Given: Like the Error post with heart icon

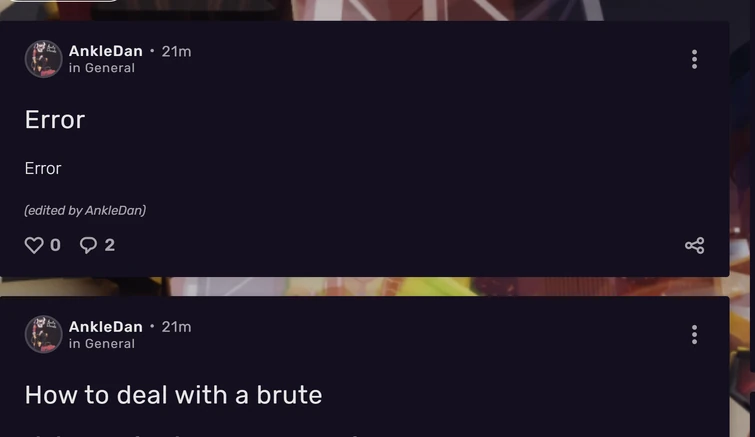Looking at the screenshot, I should [x=34, y=245].
